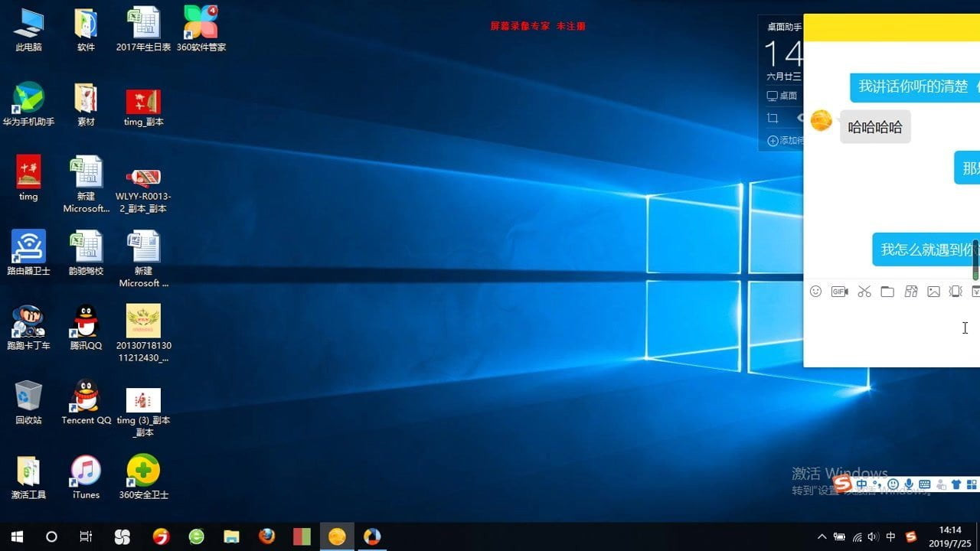Open the image picker in chat toolbar
This screenshot has width=980, height=551.
(x=933, y=292)
